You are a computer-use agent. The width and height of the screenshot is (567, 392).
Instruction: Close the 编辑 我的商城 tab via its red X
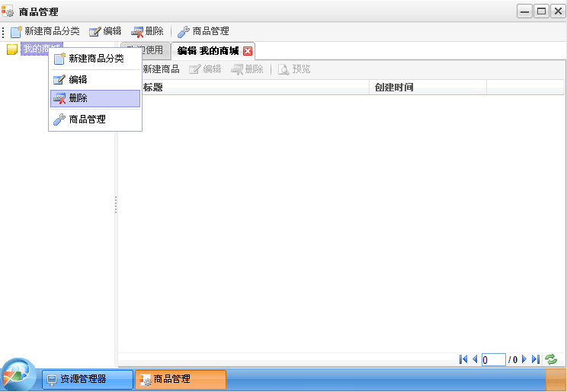click(x=248, y=51)
